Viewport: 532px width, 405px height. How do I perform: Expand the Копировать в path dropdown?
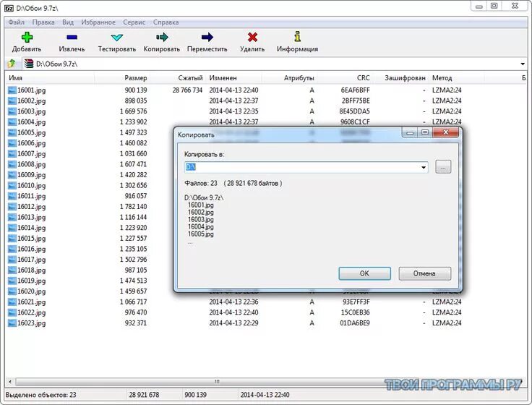424,167
